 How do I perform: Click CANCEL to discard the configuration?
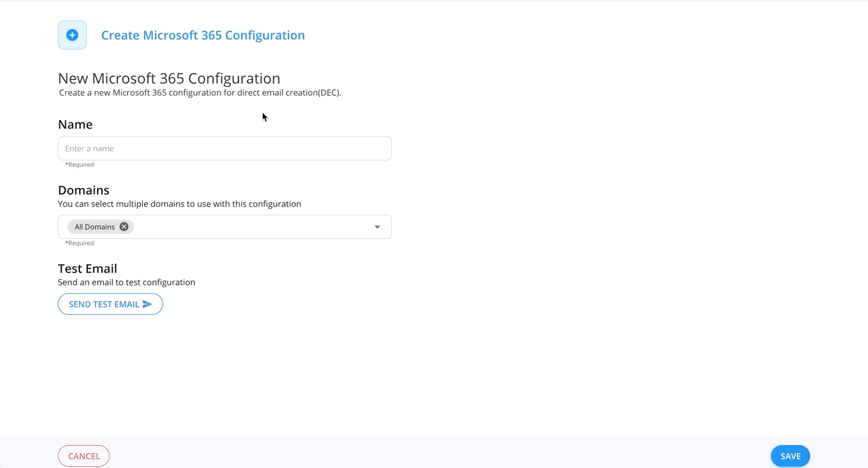click(84, 455)
